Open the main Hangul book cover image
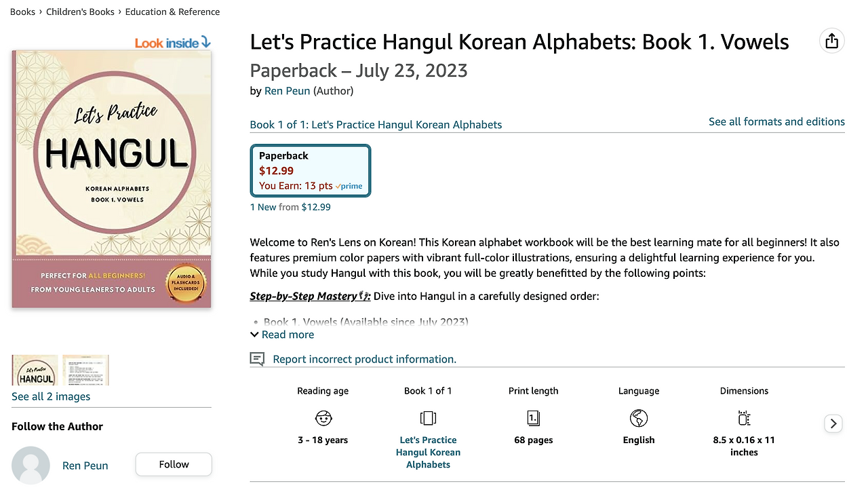The height and width of the screenshot is (492, 868). tap(111, 179)
